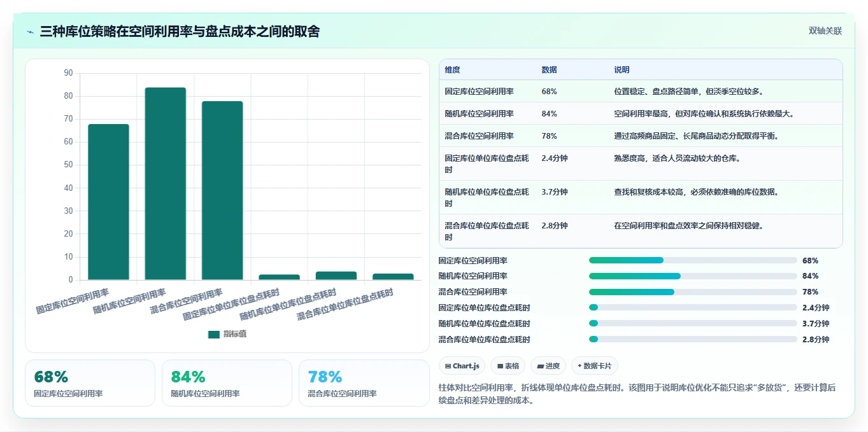Click the 说明 column header
Image resolution: width=868 pixels, height=432 pixels.
click(x=622, y=70)
